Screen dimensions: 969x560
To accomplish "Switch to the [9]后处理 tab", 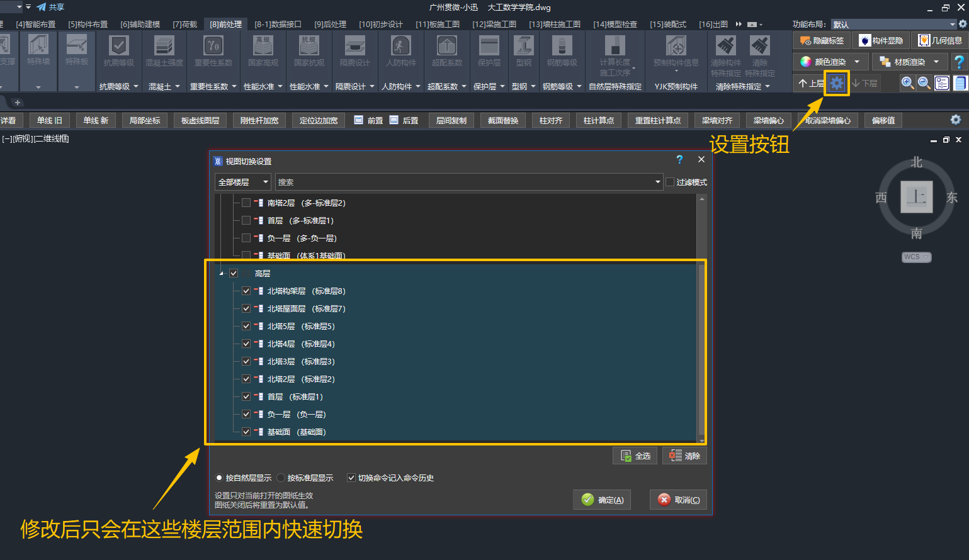I will [x=331, y=24].
